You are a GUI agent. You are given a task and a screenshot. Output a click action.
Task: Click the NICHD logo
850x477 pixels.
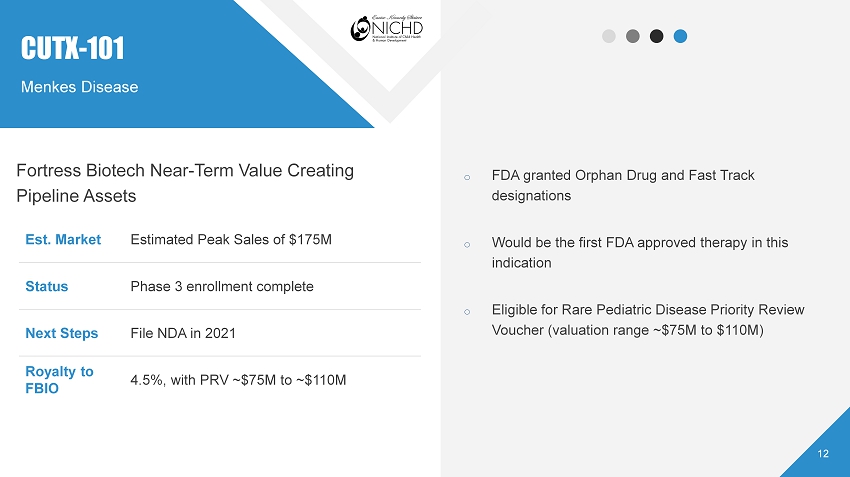point(386,28)
